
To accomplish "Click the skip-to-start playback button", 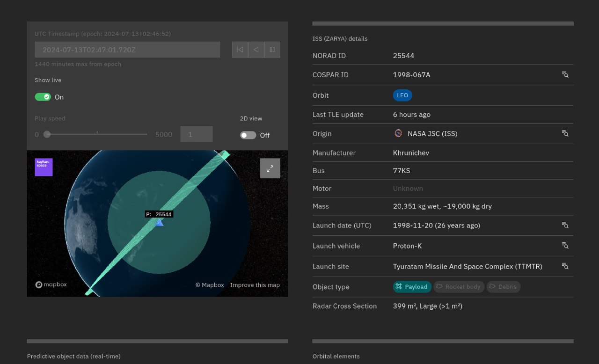I will click(240, 50).
